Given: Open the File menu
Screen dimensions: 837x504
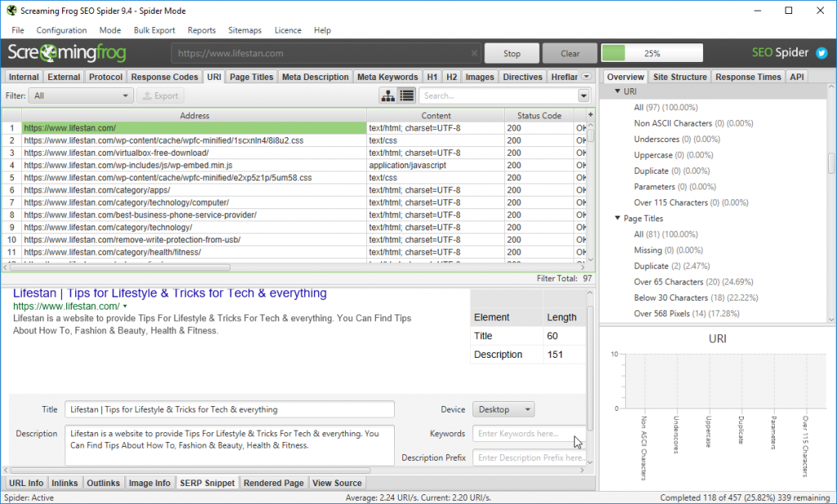Looking at the screenshot, I should [18, 30].
